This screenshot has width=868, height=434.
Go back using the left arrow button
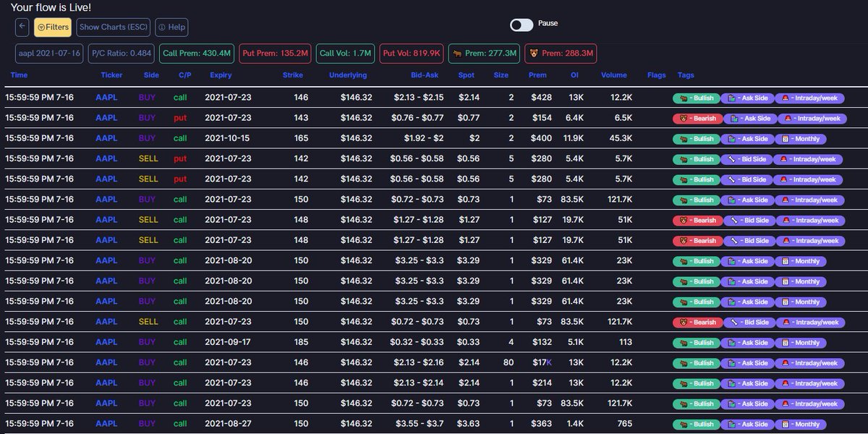[x=22, y=27]
